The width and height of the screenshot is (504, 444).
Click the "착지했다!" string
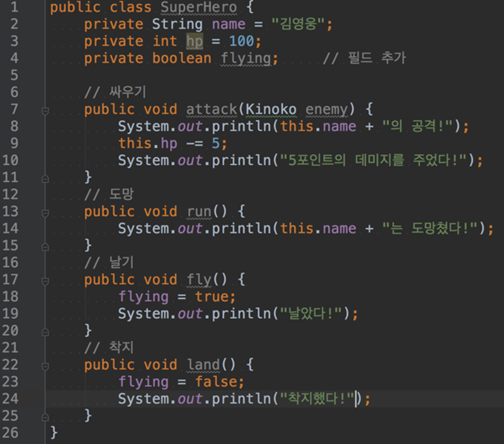[x=317, y=398]
